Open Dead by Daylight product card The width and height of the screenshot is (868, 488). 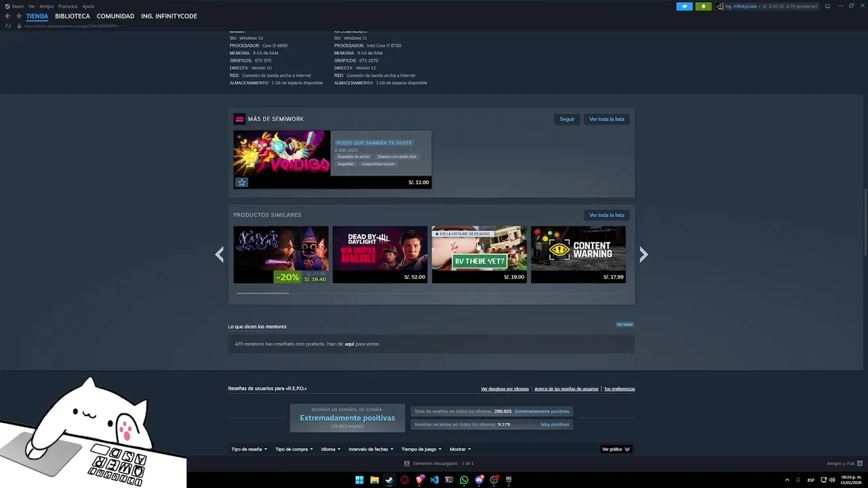(x=380, y=255)
